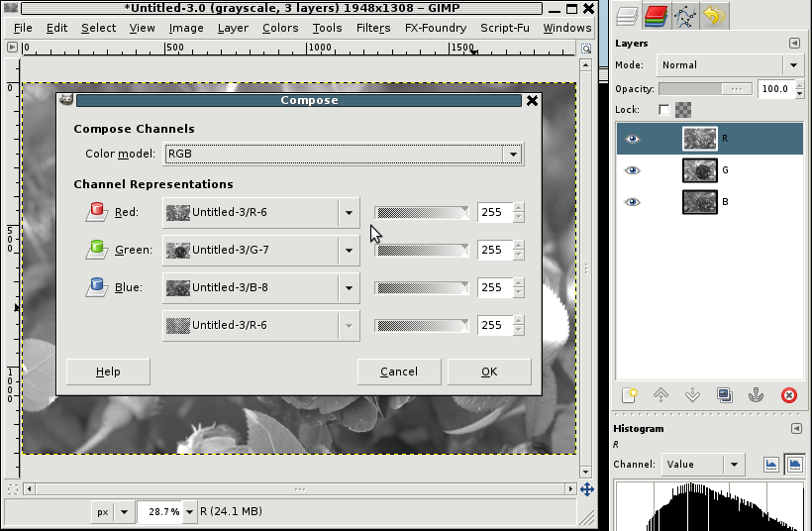Toggle quick mask at bottom-left corner
812x531 pixels.
click(x=13, y=488)
